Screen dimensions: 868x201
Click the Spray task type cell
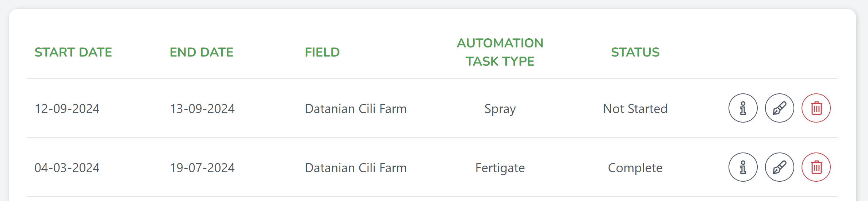click(x=500, y=109)
